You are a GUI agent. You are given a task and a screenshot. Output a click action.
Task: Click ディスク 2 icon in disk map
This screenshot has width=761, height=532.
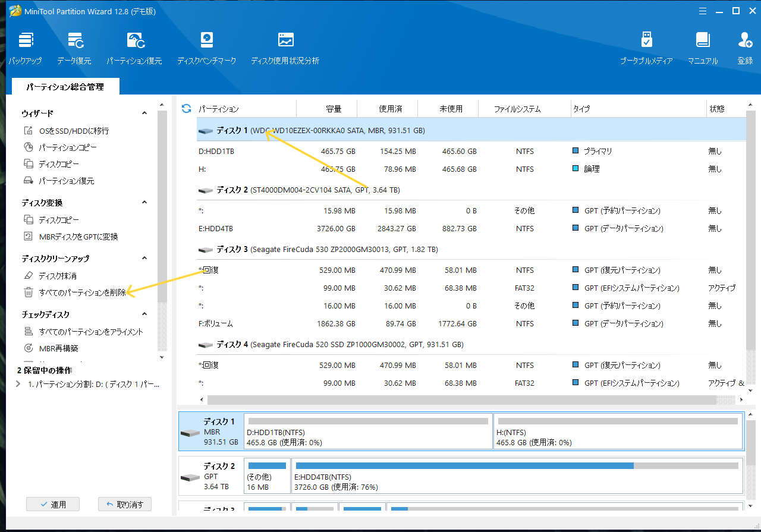190,477
